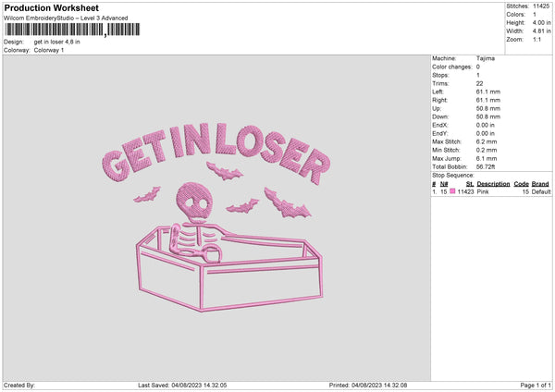Click the design name 'get in loser 4.8 in'
Viewport: 555px width, 392px height.
pos(56,42)
